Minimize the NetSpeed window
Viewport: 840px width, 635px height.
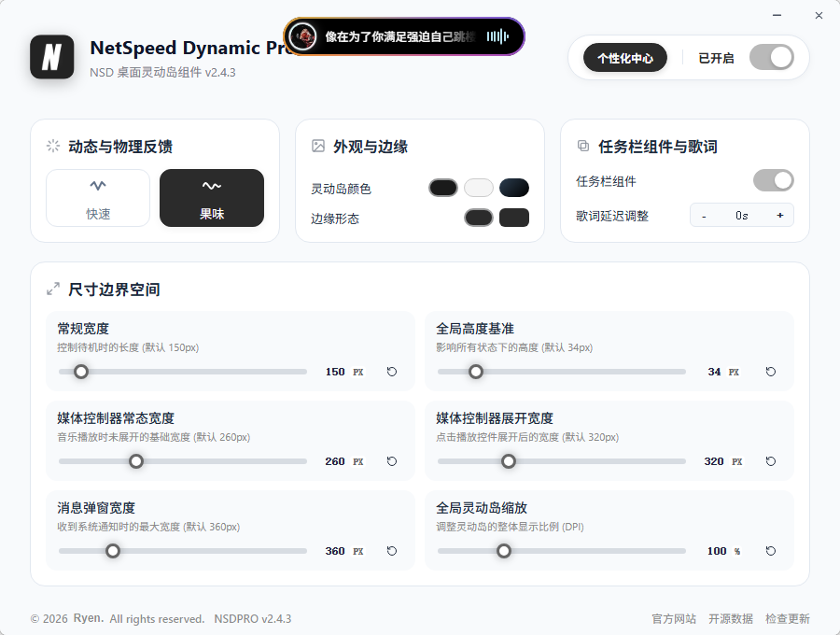777,15
